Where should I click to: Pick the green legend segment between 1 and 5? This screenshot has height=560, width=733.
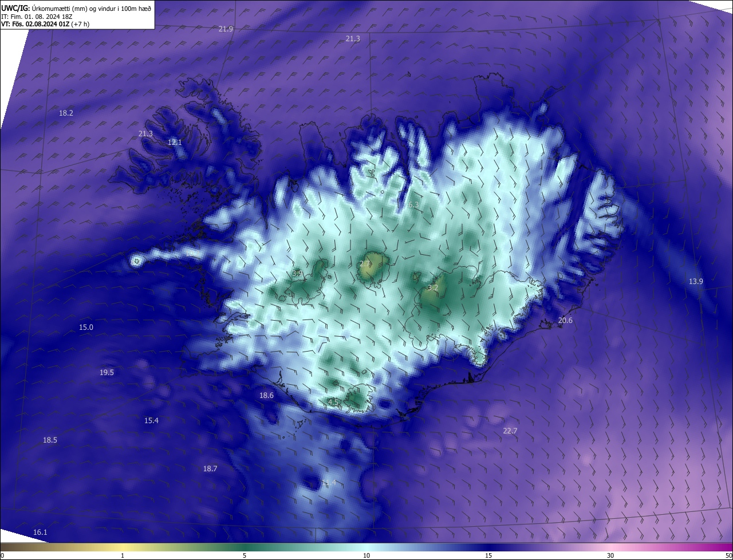pos(183,547)
